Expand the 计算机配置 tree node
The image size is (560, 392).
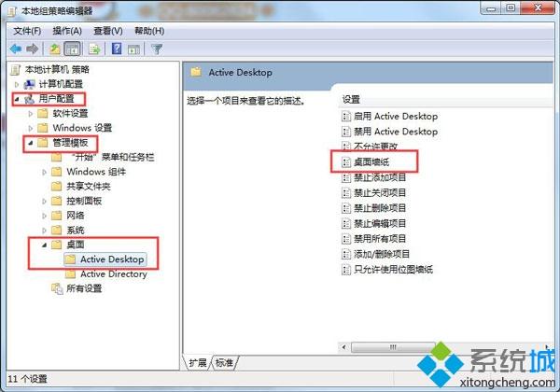click(x=17, y=85)
